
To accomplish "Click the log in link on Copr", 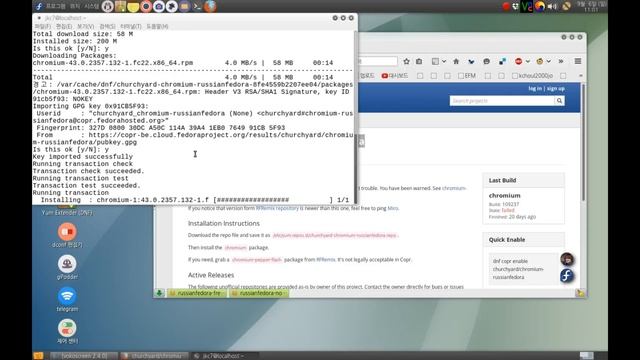I will pyautogui.click(x=535, y=89).
